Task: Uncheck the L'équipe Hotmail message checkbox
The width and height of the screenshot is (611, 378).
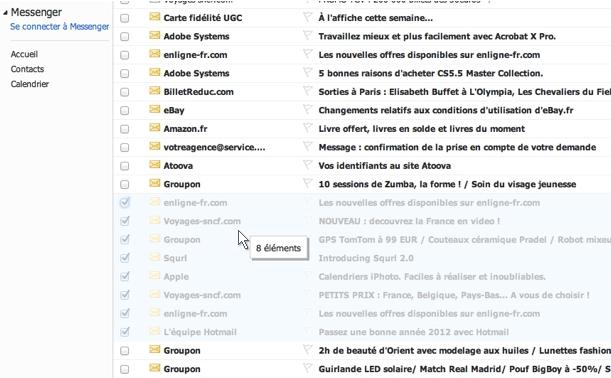Action: (125, 332)
